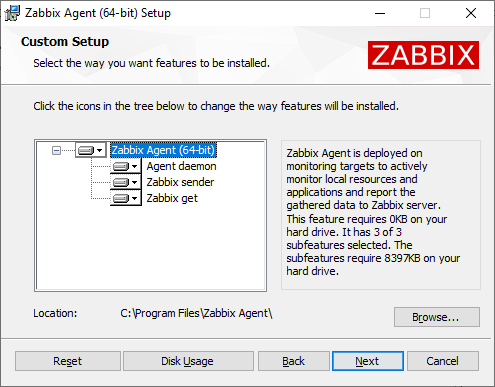Go Back to previous setup step

[x=294, y=361]
